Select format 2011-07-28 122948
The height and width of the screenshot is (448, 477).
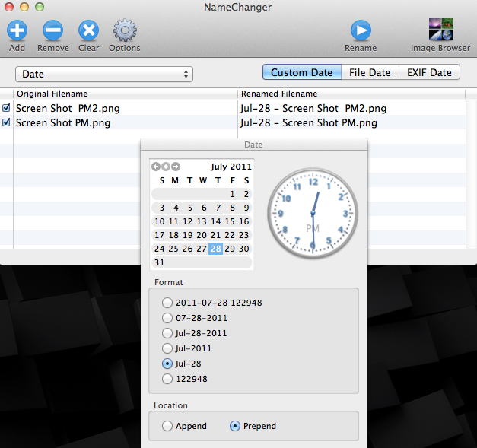coord(167,303)
